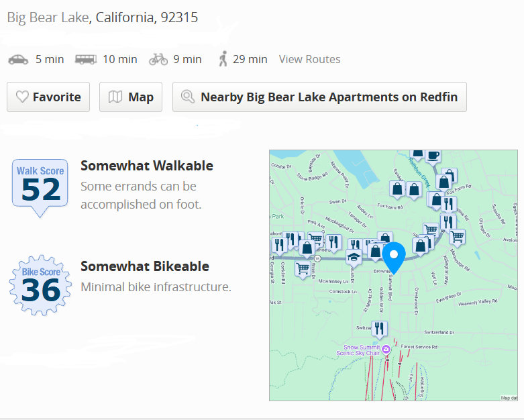Click 'Forest Service Rd' map label
The width and height of the screenshot is (524, 420).
(x=419, y=347)
